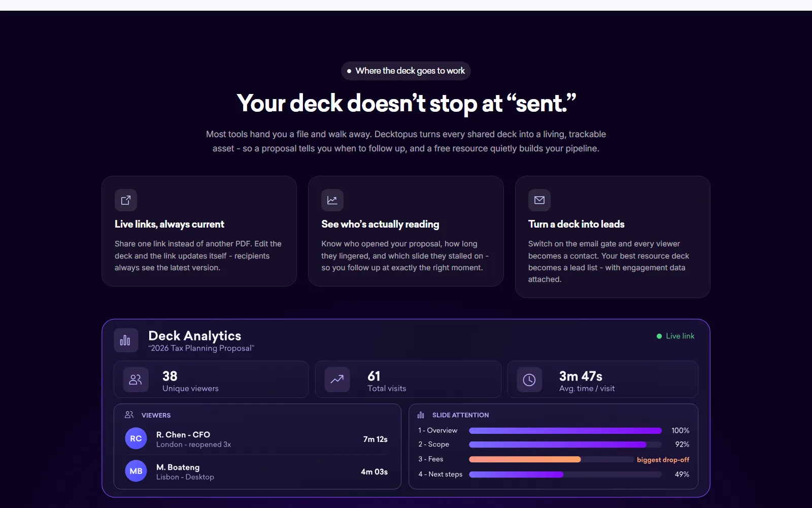Click the biggest drop-off label
This screenshot has width=812, height=508.
[663, 460]
